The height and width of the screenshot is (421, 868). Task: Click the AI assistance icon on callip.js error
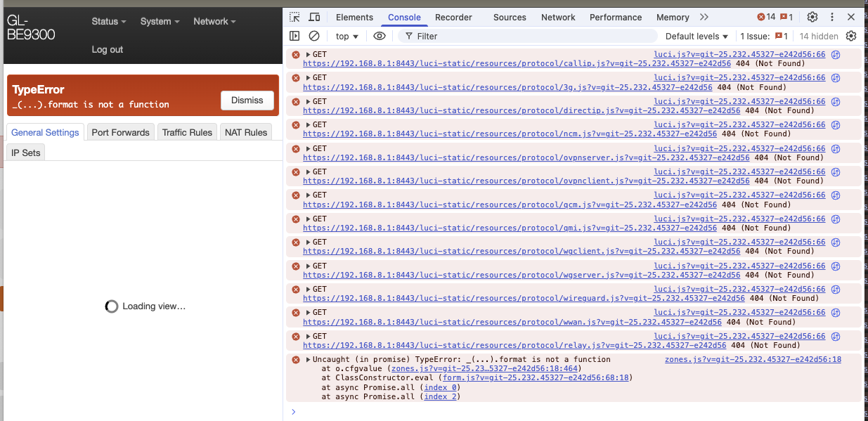836,55
